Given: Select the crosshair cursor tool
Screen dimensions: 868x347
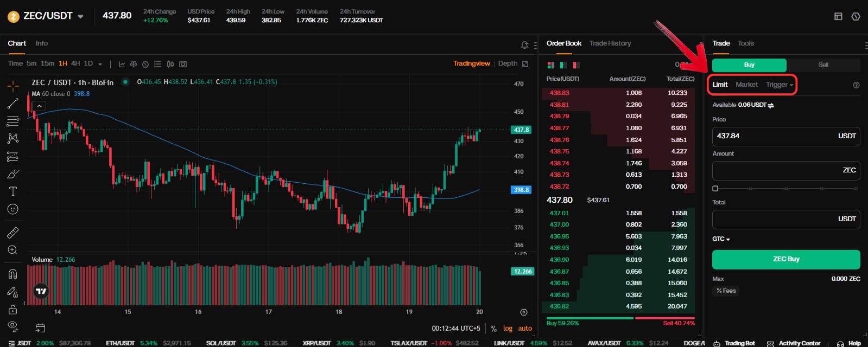Looking at the screenshot, I should pos(13,86).
